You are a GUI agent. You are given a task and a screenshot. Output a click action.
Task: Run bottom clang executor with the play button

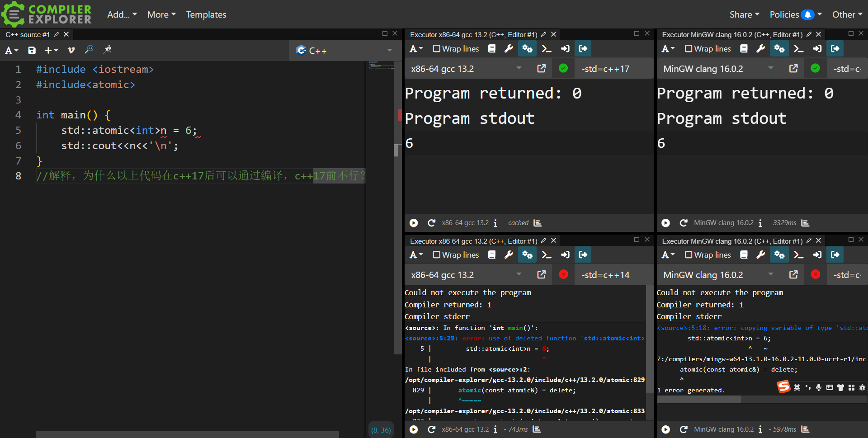click(666, 429)
